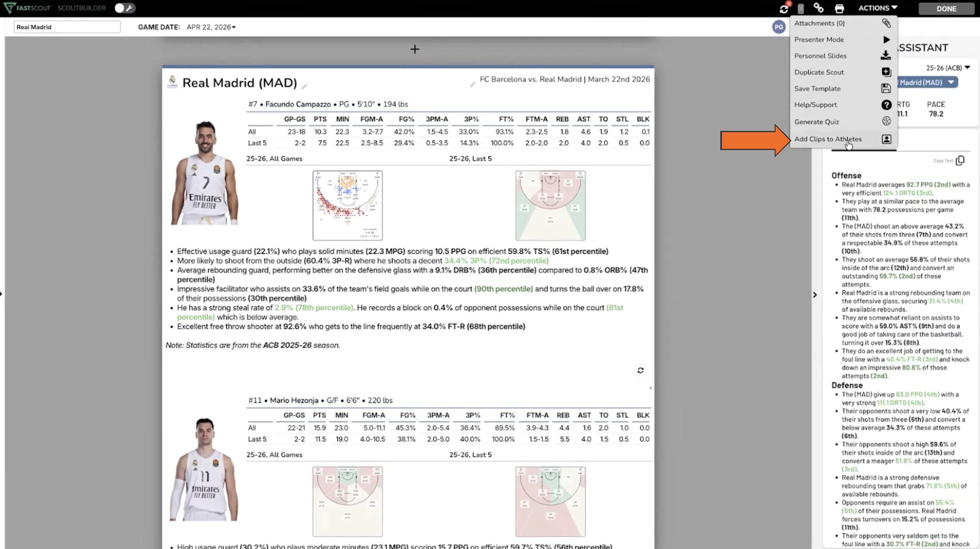Click the Defense heading in assistant panel
Screen dimensions: 980x549
[x=847, y=385]
